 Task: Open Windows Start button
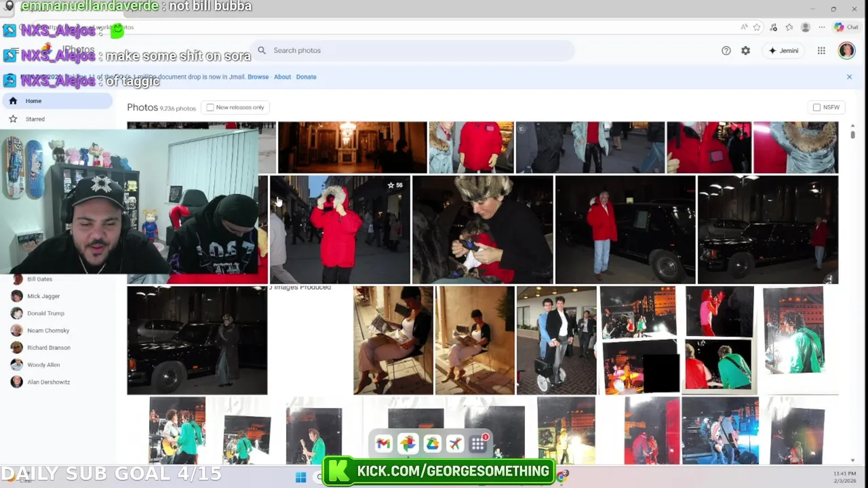tap(300, 477)
